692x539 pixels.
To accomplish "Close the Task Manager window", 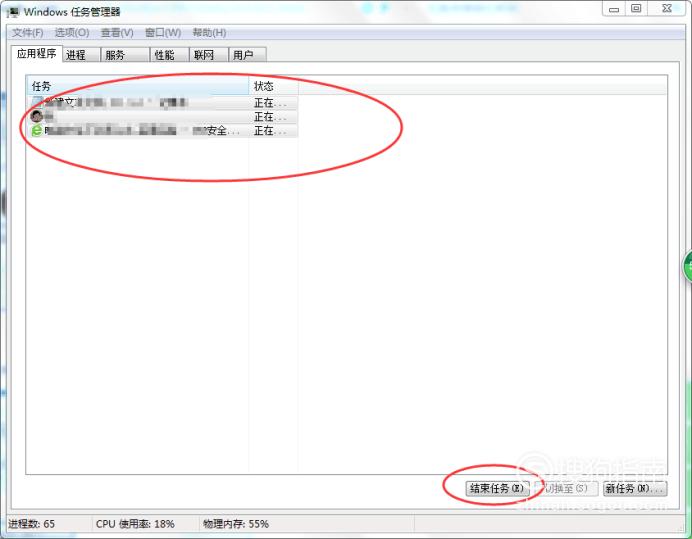I will (x=667, y=9).
